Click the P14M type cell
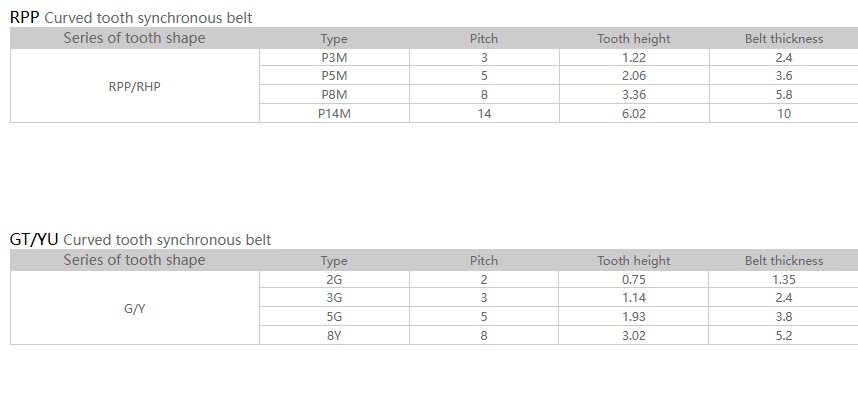Image resolution: width=858 pixels, height=412 pixels. [334, 114]
